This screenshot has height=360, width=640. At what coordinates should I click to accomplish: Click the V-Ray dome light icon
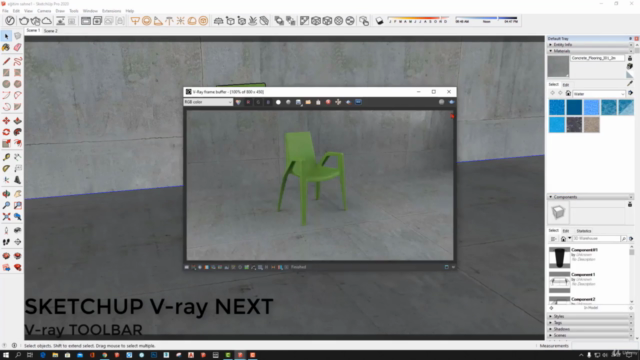(x=192, y=21)
